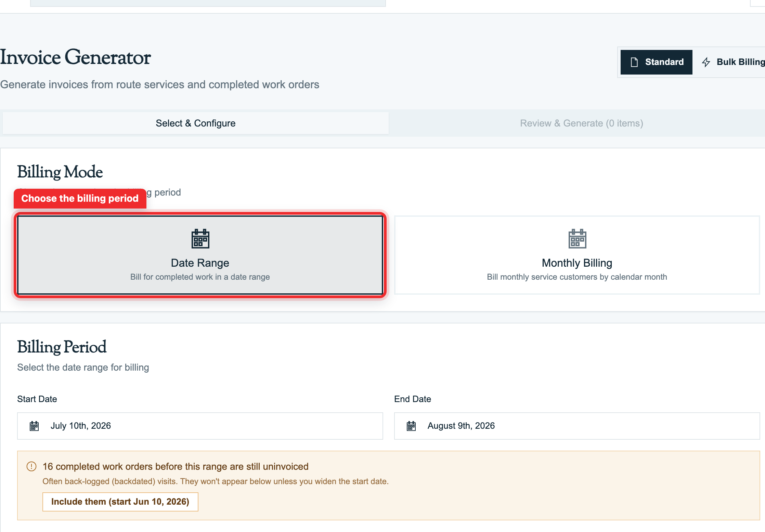Click the Invoice Generator heading
The image size is (765, 532).
point(75,57)
